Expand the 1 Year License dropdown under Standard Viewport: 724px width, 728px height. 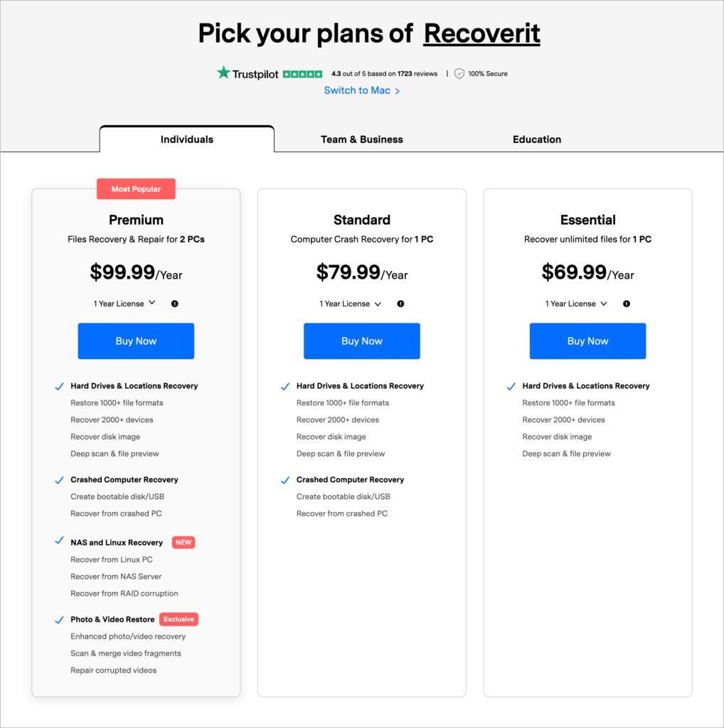click(x=350, y=303)
